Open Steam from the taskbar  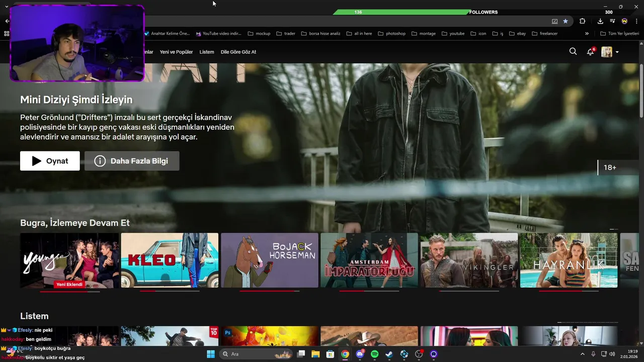click(389, 354)
